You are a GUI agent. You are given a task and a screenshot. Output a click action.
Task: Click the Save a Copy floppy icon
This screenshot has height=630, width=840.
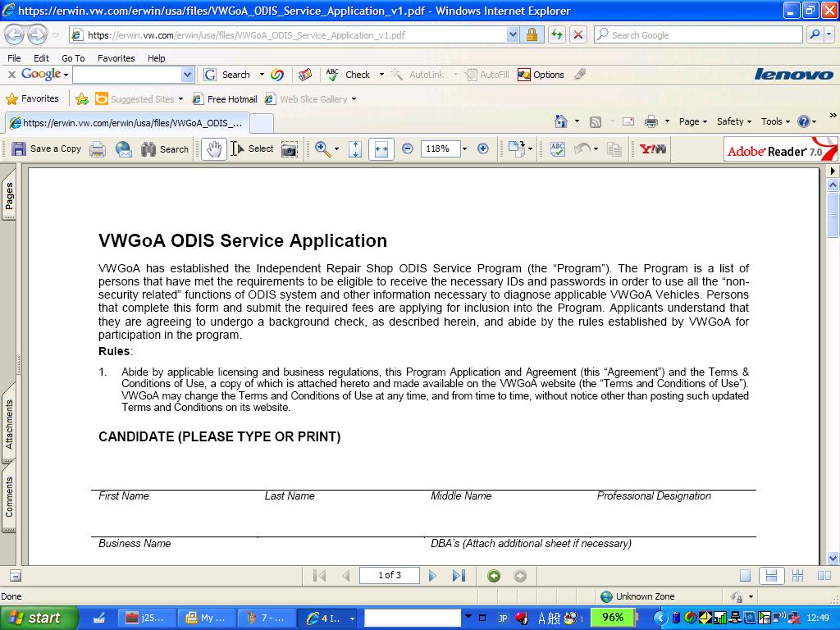(19, 149)
